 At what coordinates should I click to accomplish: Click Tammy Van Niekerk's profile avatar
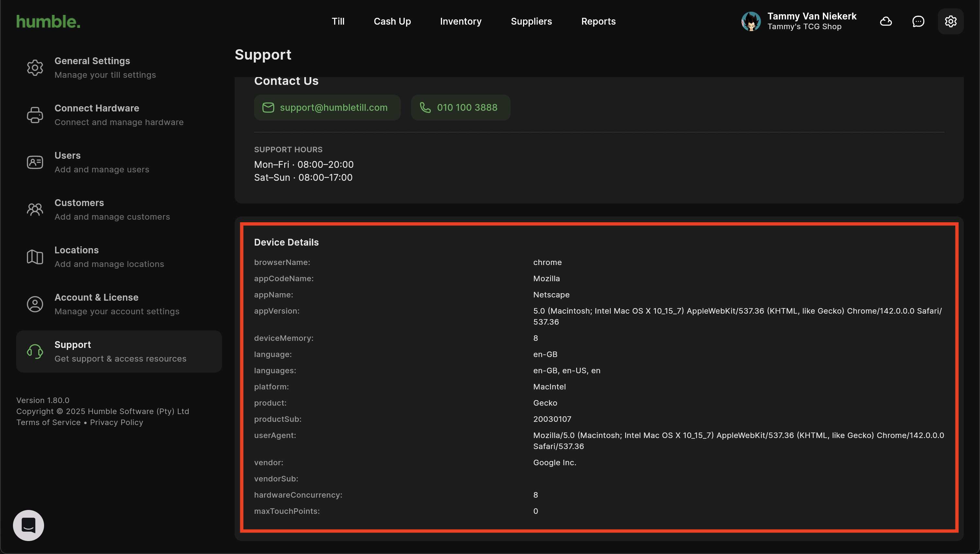tap(751, 21)
